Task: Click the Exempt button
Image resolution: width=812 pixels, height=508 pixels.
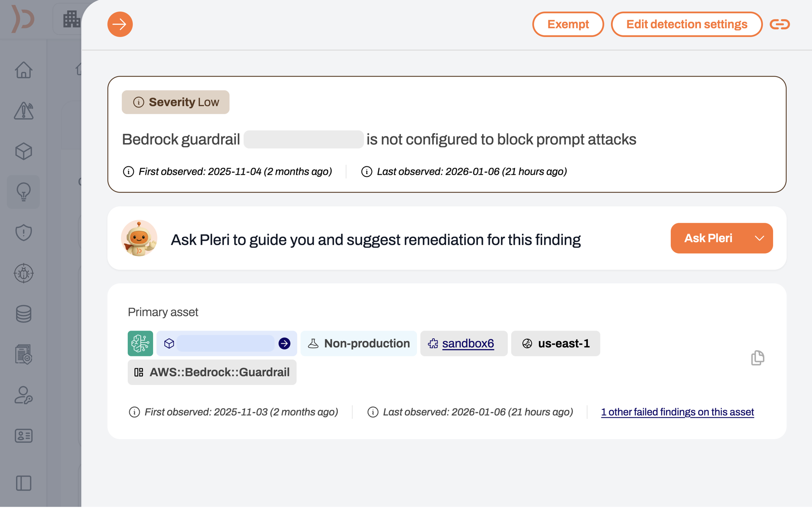Action: pyautogui.click(x=568, y=24)
